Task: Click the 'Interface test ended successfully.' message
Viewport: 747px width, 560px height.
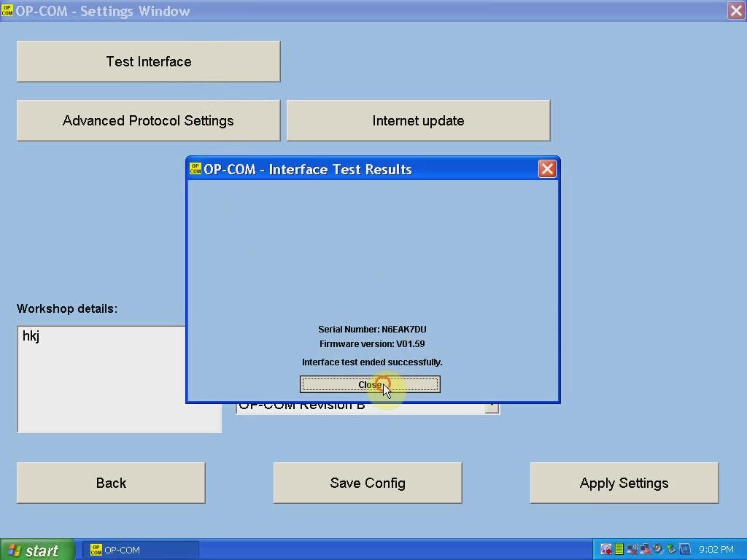Action: pyautogui.click(x=372, y=362)
